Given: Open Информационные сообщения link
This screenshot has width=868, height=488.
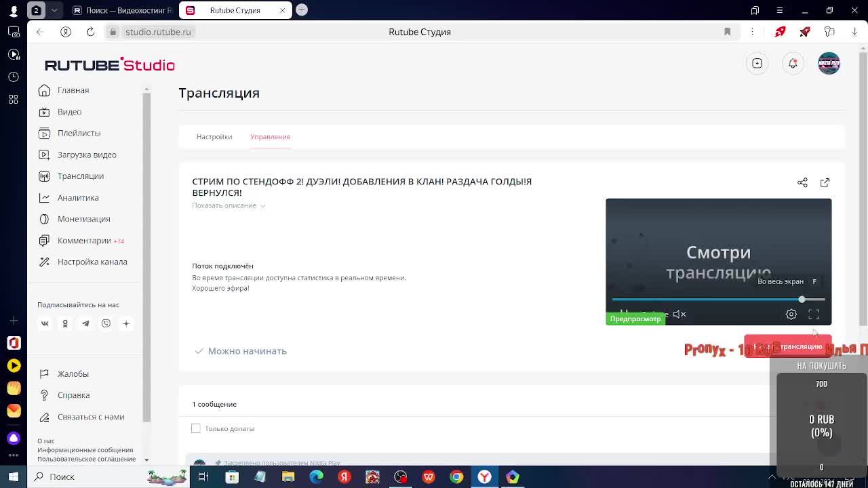Looking at the screenshot, I should click(85, 450).
